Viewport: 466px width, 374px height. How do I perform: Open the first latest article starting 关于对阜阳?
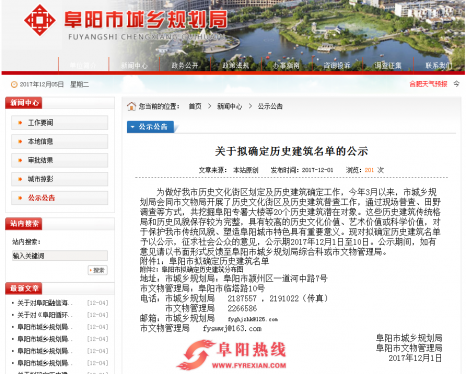45,303
